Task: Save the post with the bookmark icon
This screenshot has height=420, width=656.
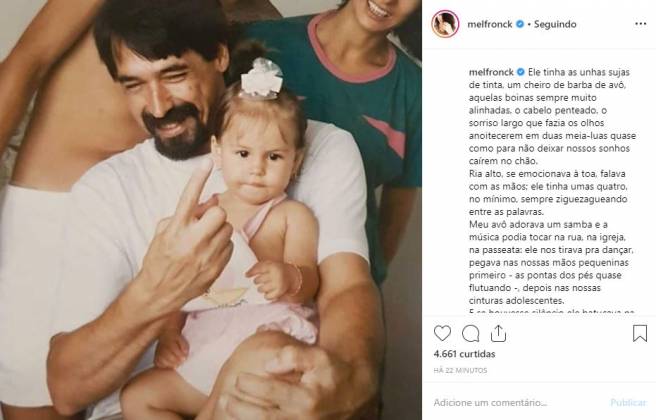Action: coord(640,333)
